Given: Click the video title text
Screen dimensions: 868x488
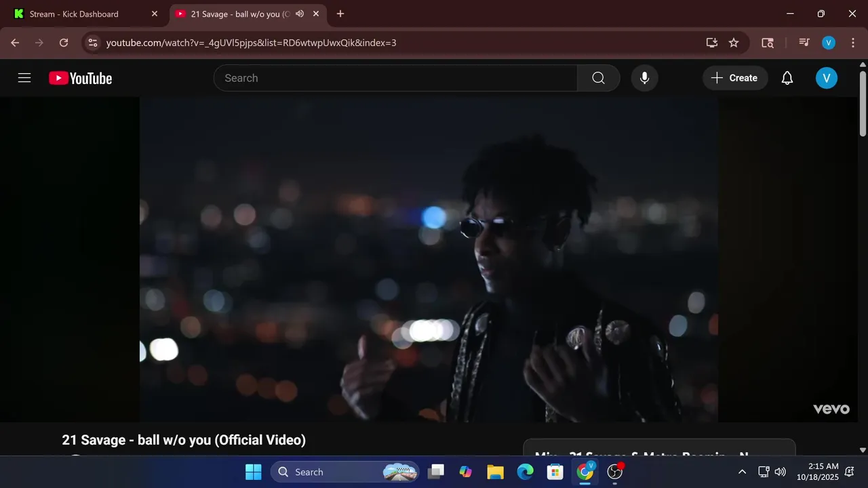Looking at the screenshot, I should pyautogui.click(x=184, y=440).
